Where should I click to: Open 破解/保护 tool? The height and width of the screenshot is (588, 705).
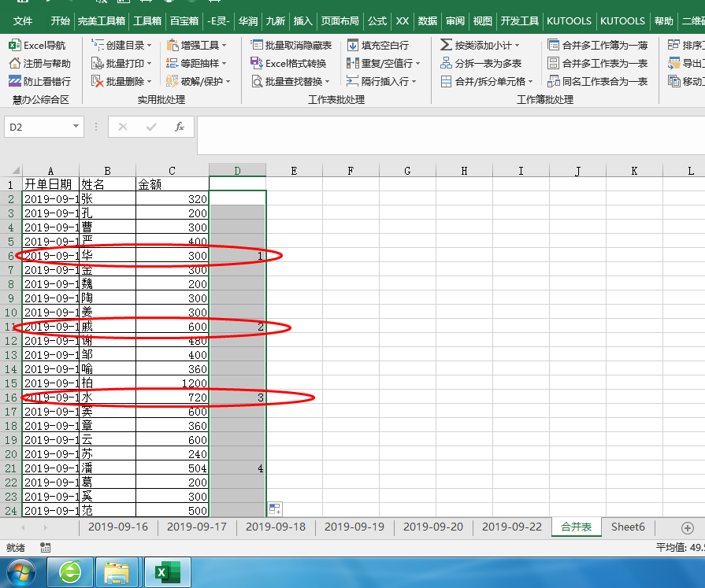198,81
